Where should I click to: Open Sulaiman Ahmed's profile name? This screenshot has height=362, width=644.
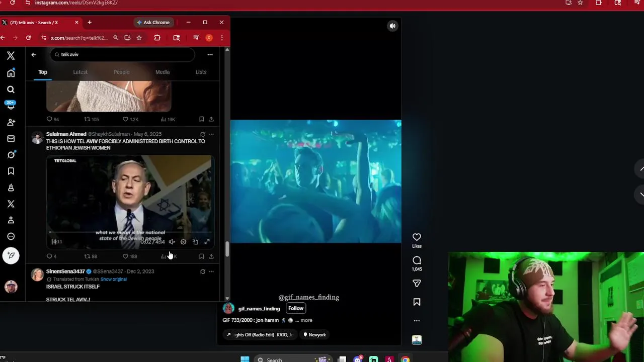(66, 134)
